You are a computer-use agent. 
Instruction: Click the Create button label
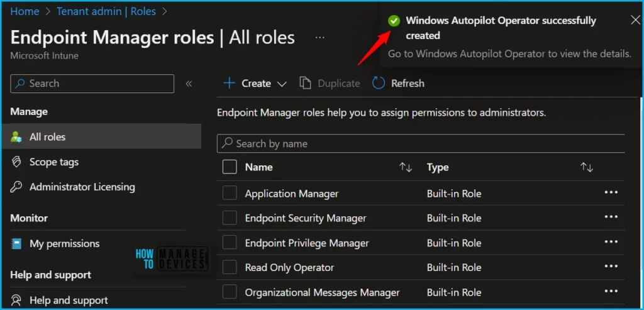click(x=257, y=84)
